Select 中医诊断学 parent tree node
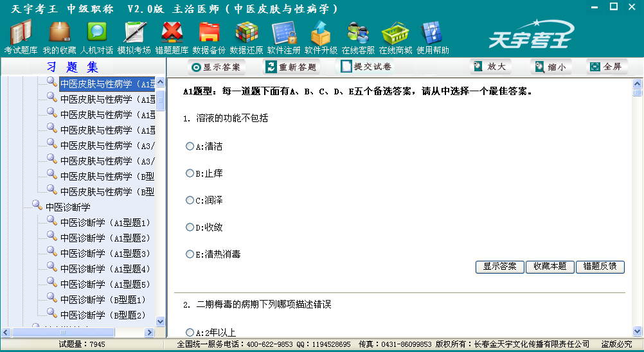This screenshot has height=352, width=644. pos(67,207)
